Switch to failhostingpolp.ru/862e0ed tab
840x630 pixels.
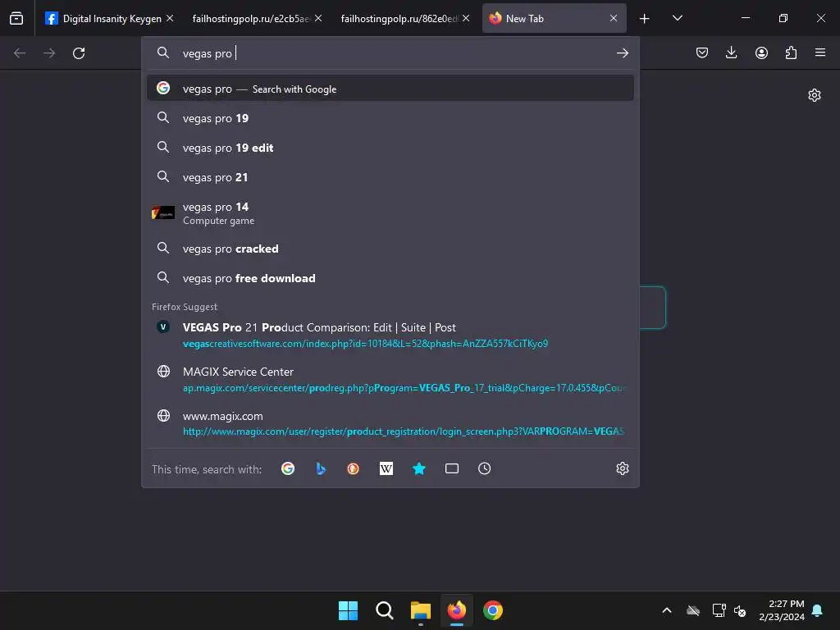[x=405, y=18]
